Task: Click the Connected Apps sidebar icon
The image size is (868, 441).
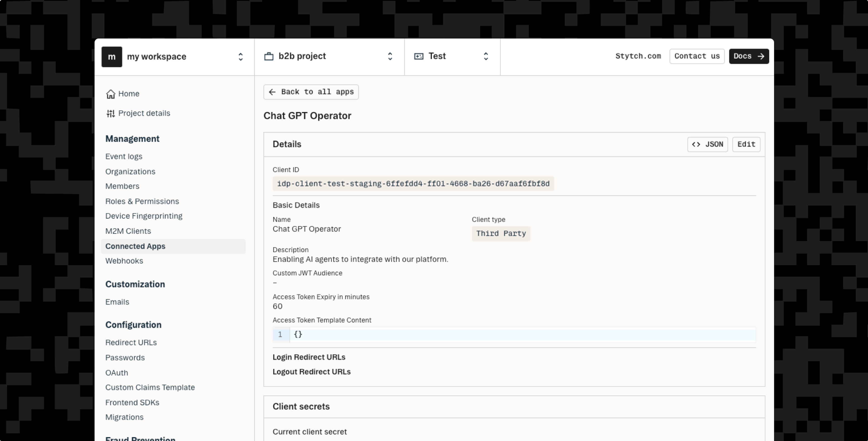Action: (x=135, y=246)
